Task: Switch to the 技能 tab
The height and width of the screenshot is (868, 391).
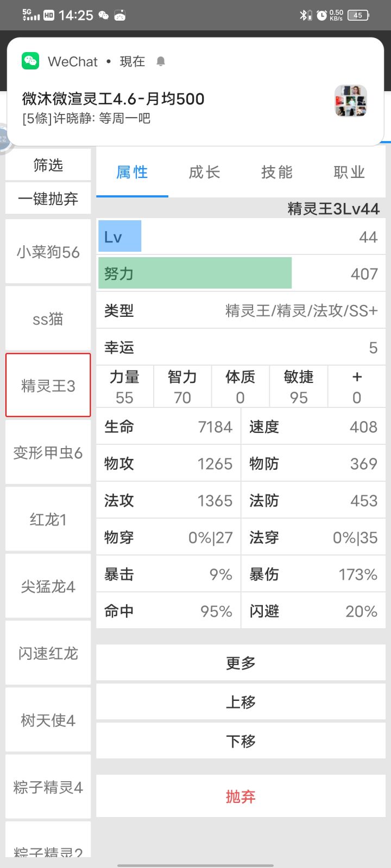Action: coord(277,173)
